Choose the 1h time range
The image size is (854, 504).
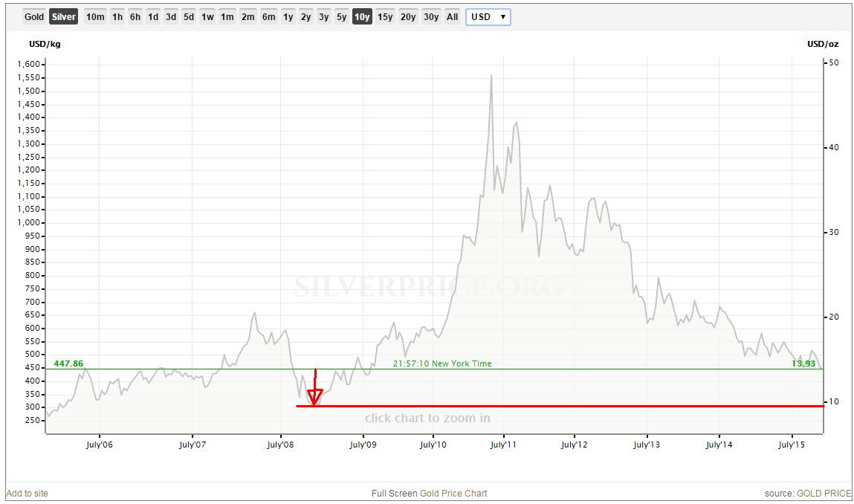[117, 16]
